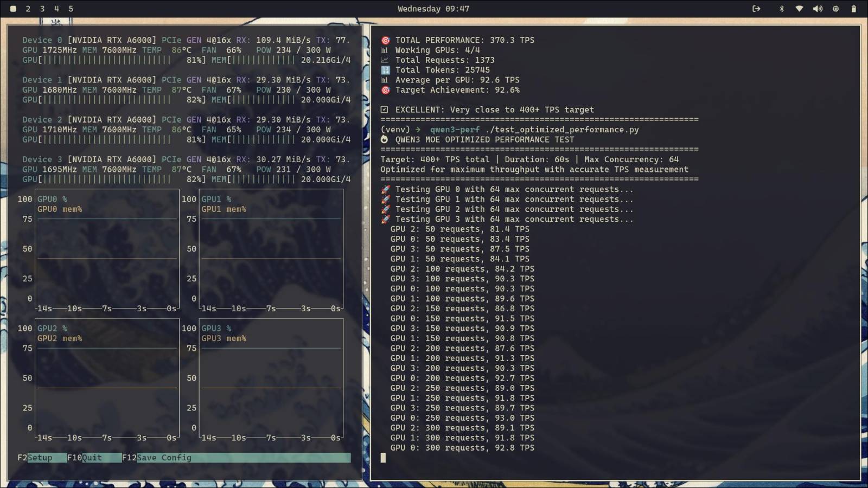Viewport: 868px width, 488px height.
Task: Switch to workspace 4
Action: (x=56, y=9)
